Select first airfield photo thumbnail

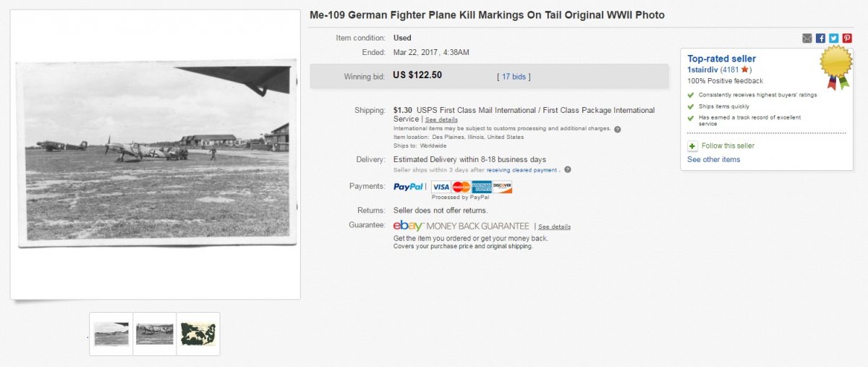pyautogui.click(x=111, y=334)
